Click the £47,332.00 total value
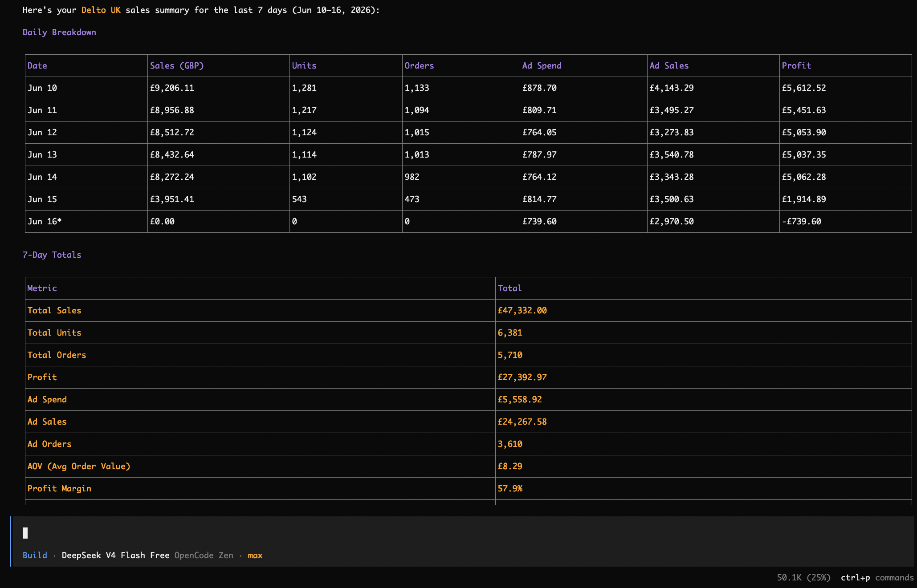 pos(522,310)
